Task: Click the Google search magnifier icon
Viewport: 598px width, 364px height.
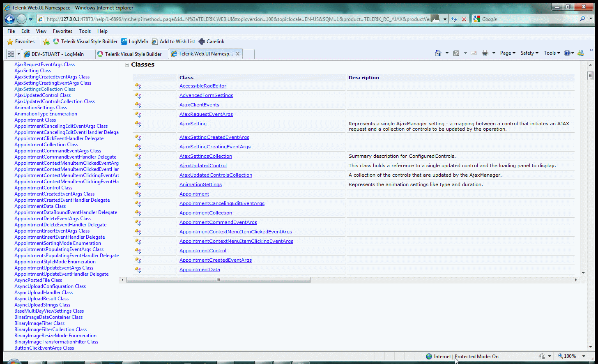Action: coord(582,19)
